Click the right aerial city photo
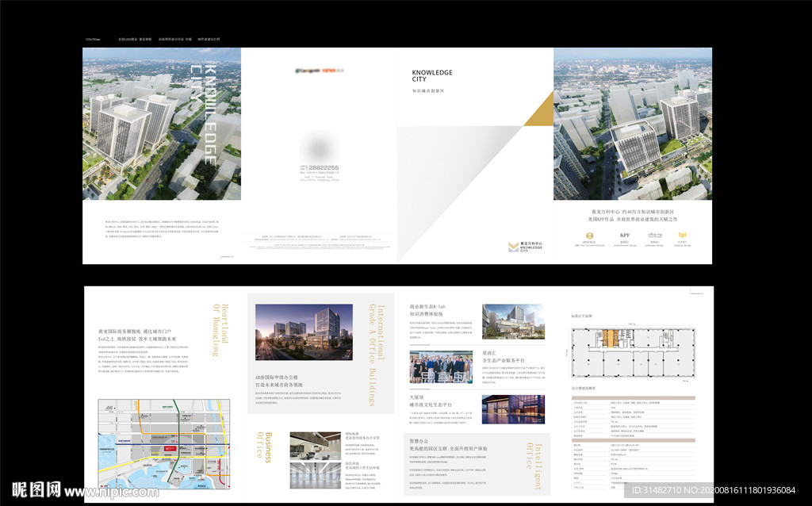812x506 pixels. coord(632,124)
